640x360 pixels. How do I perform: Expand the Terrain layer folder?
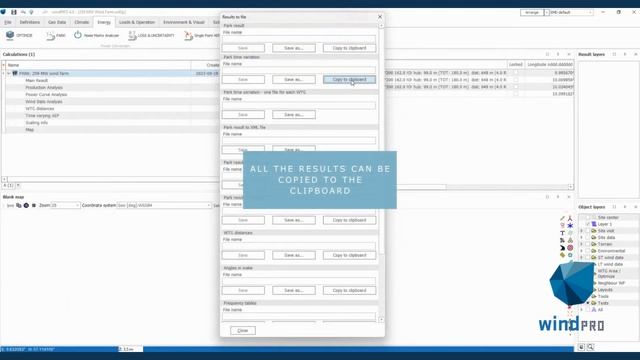582,244
